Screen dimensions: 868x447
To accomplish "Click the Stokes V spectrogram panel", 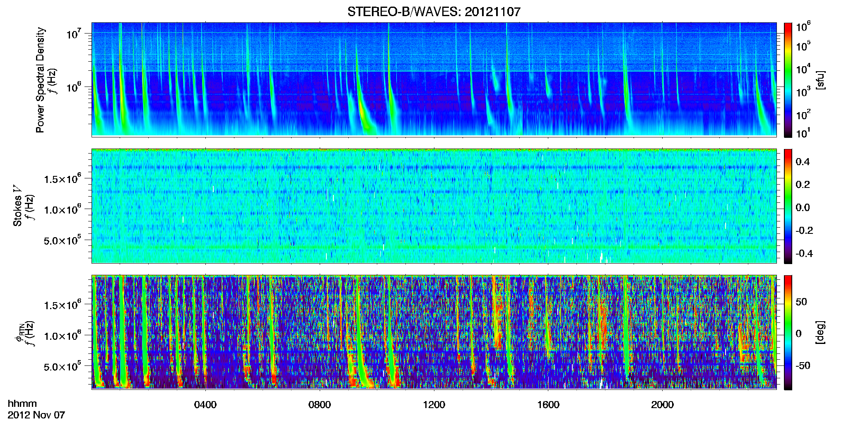I will pyautogui.click(x=434, y=206).
